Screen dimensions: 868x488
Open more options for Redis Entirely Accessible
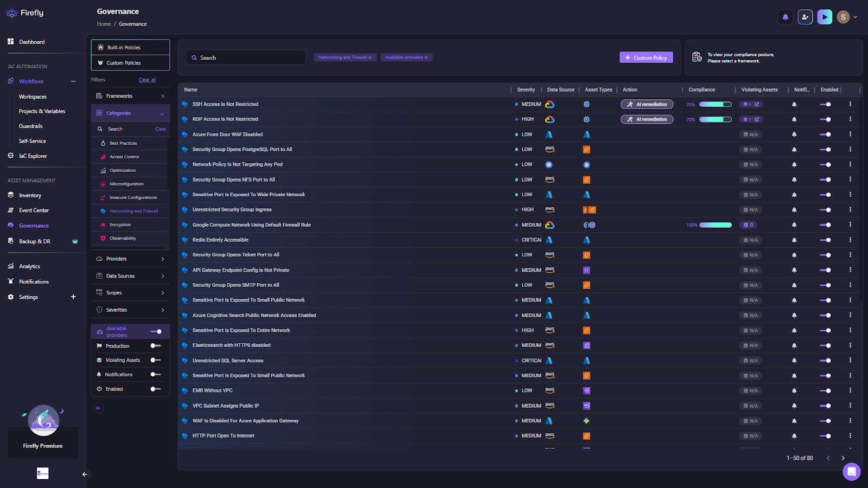[x=850, y=240]
